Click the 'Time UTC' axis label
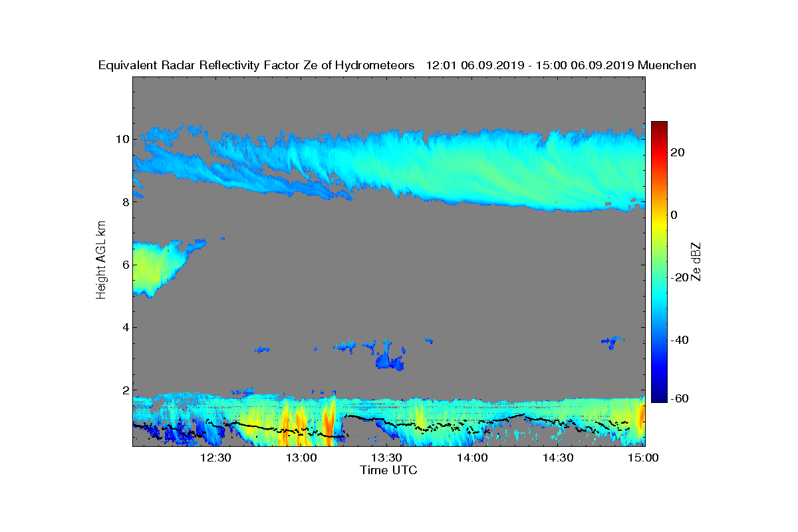 pyautogui.click(x=388, y=471)
